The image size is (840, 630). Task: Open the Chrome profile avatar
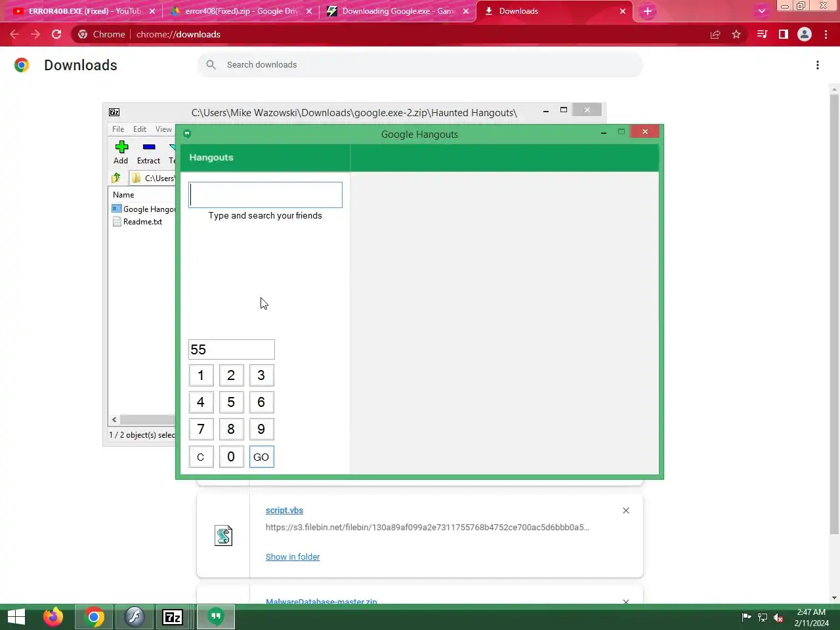coord(805,34)
